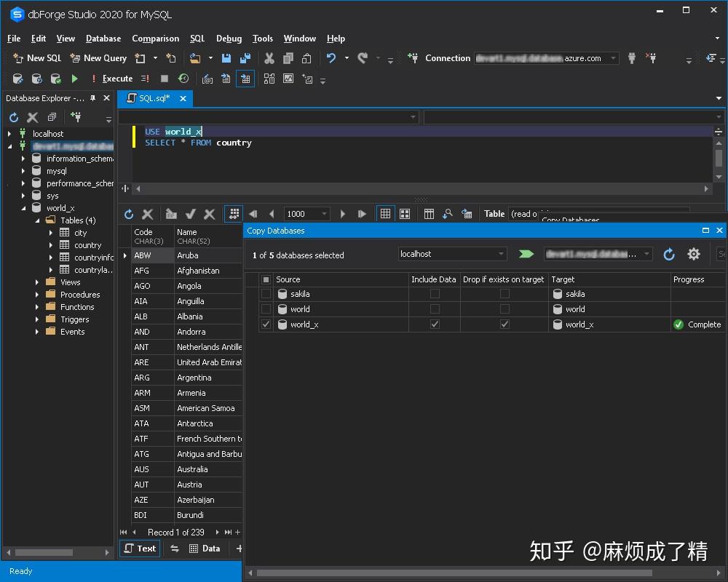
Task: Click the next page navigation arrow
Action: tap(342, 213)
